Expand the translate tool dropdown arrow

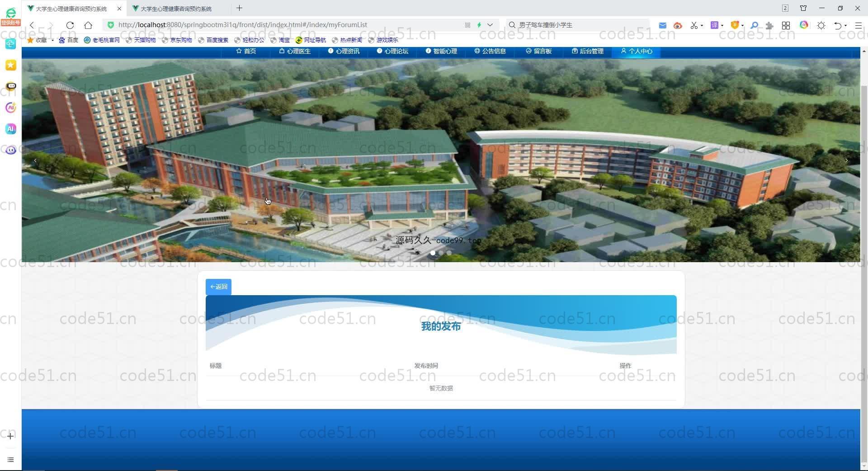(722, 25)
